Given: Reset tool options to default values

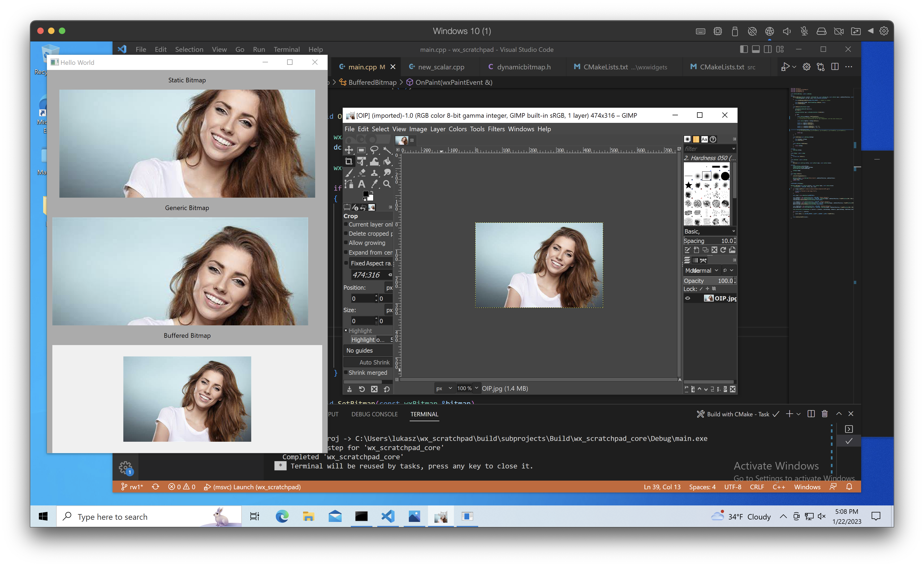Looking at the screenshot, I should tap(387, 389).
